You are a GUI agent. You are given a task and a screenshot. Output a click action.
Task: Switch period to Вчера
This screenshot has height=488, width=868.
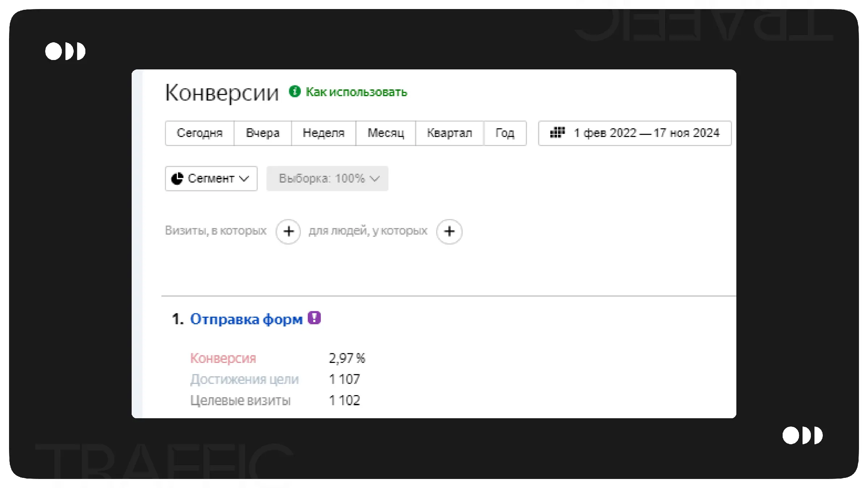pos(263,133)
